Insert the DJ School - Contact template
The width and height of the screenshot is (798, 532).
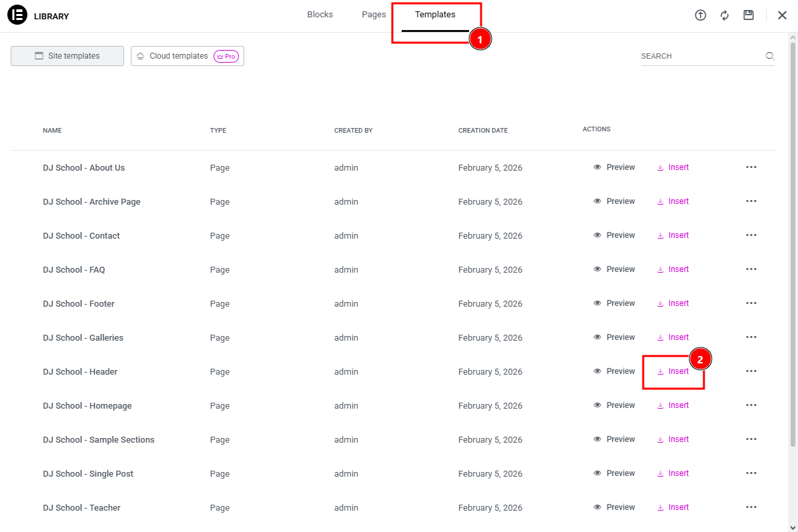[x=673, y=235]
